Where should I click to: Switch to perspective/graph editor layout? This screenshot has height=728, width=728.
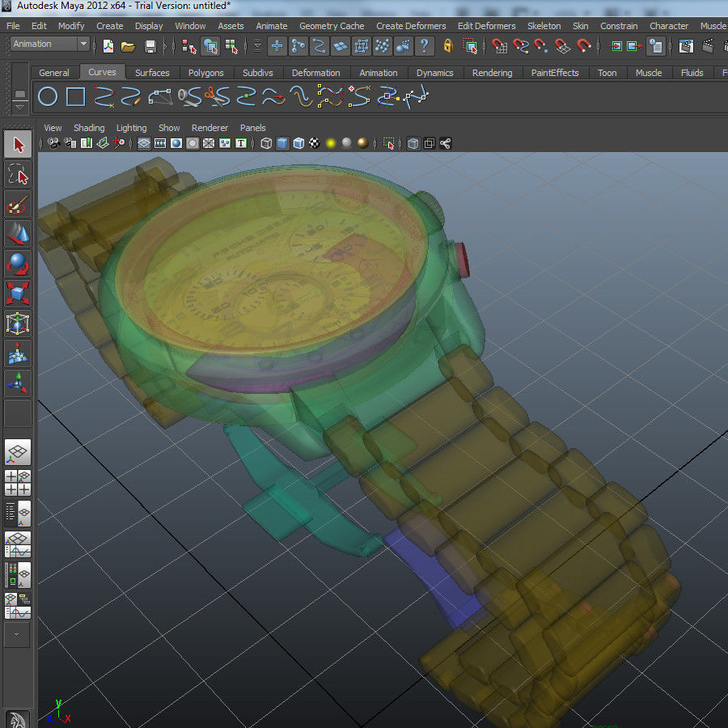click(x=18, y=544)
